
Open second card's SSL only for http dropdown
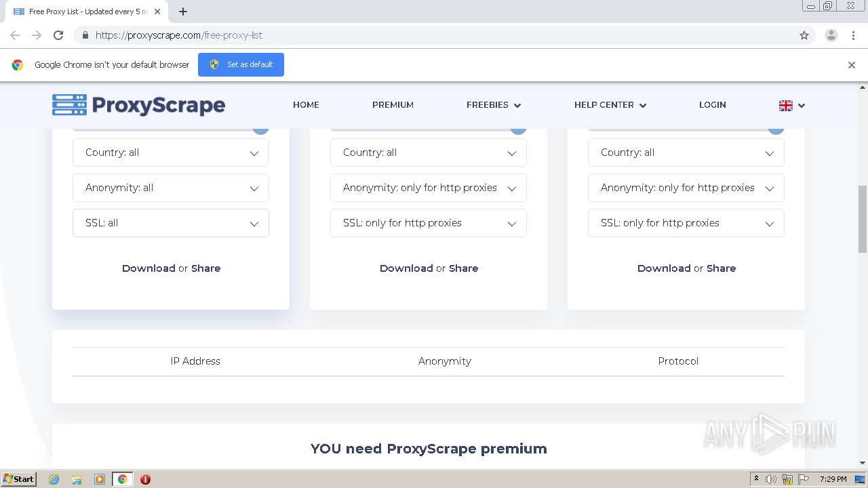click(x=429, y=223)
